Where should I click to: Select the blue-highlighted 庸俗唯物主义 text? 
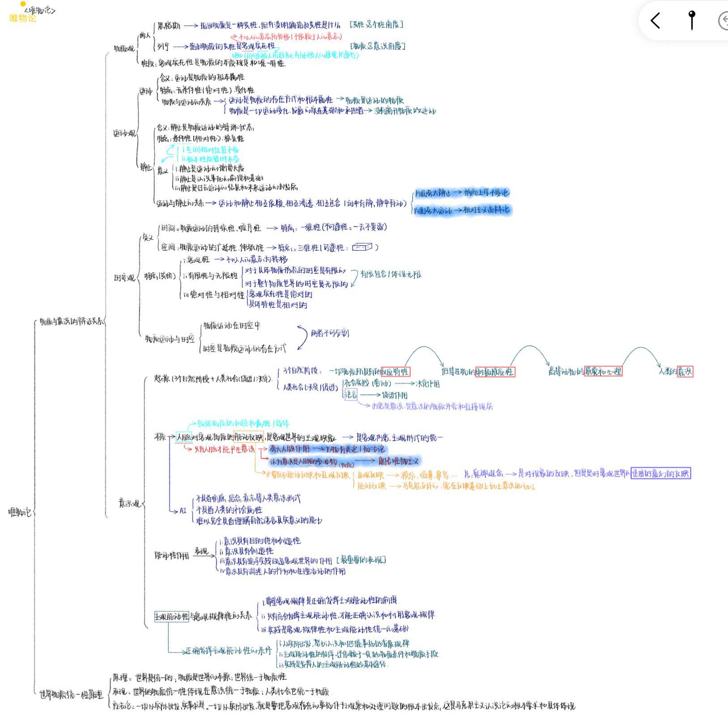coord(399,460)
